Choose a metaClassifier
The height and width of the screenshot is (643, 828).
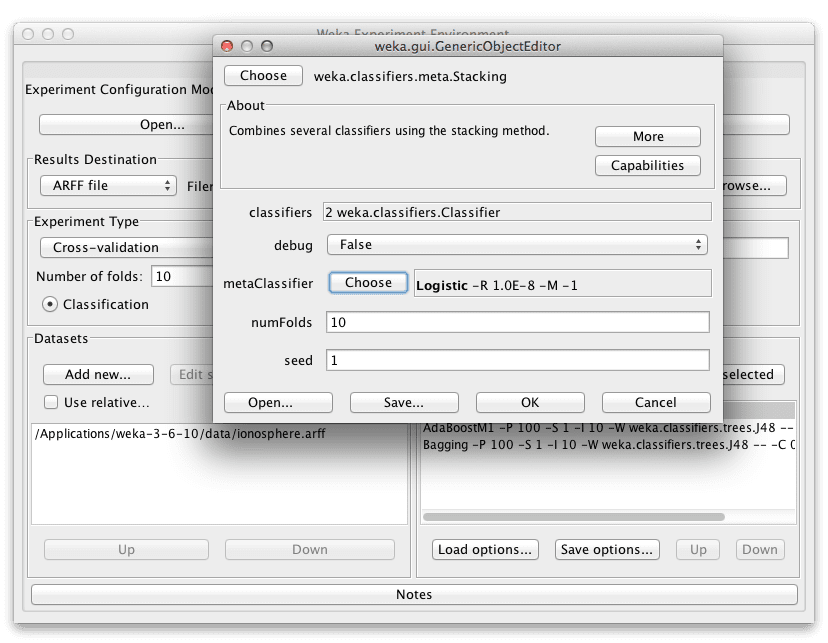pos(368,282)
